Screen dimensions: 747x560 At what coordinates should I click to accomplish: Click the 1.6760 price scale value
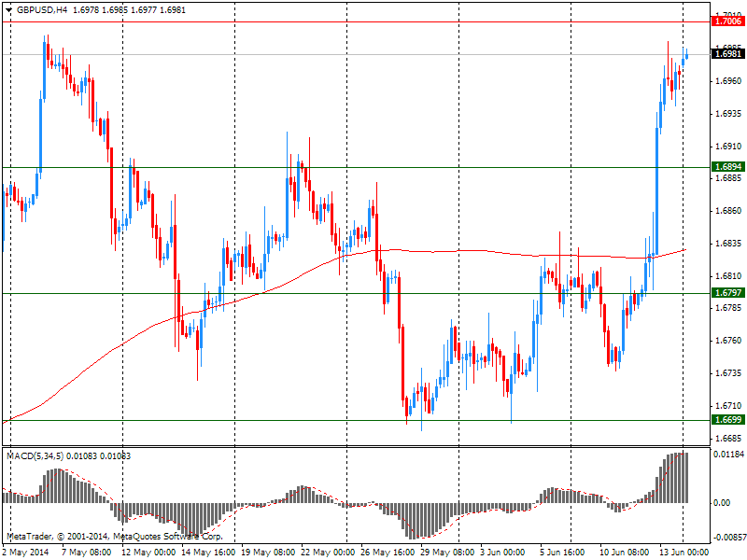[x=729, y=341]
